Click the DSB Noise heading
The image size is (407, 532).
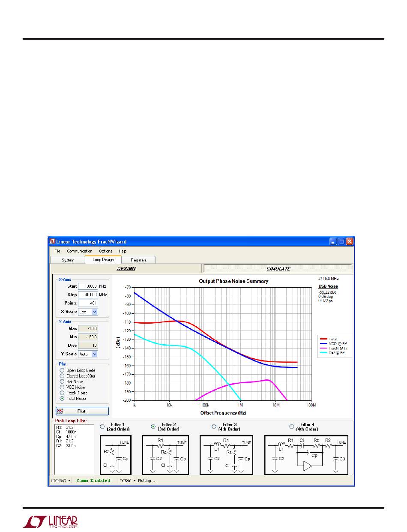pyautogui.click(x=328, y=286)
